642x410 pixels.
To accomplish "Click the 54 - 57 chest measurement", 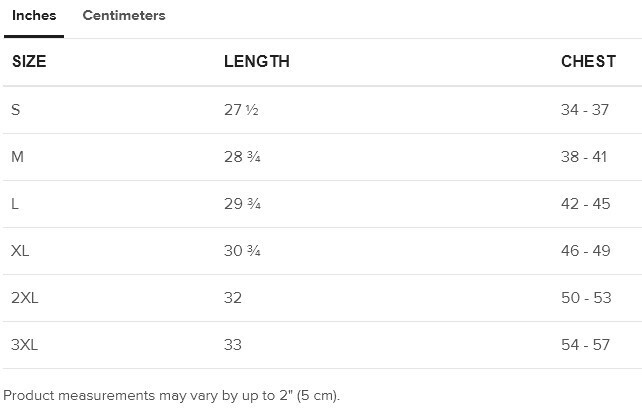I will pos(585,345).
